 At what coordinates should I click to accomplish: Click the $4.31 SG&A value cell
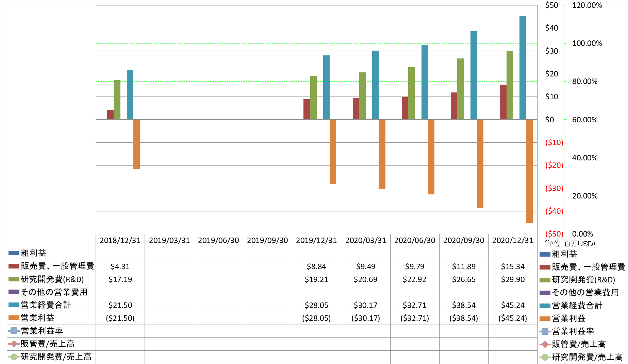[120, 266]
